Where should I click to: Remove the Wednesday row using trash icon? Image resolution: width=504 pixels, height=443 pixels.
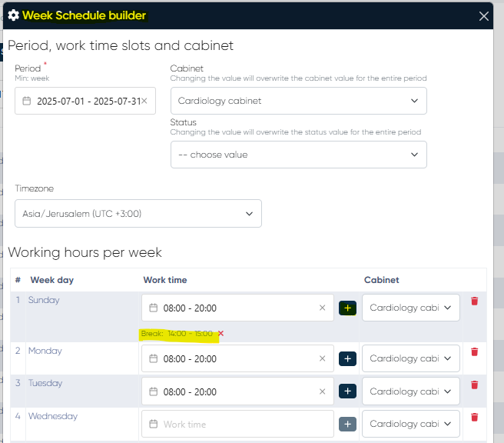pos(474,417)
